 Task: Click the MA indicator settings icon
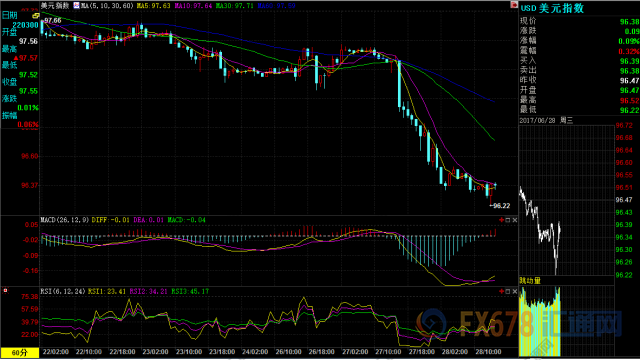tap(76, 6)
